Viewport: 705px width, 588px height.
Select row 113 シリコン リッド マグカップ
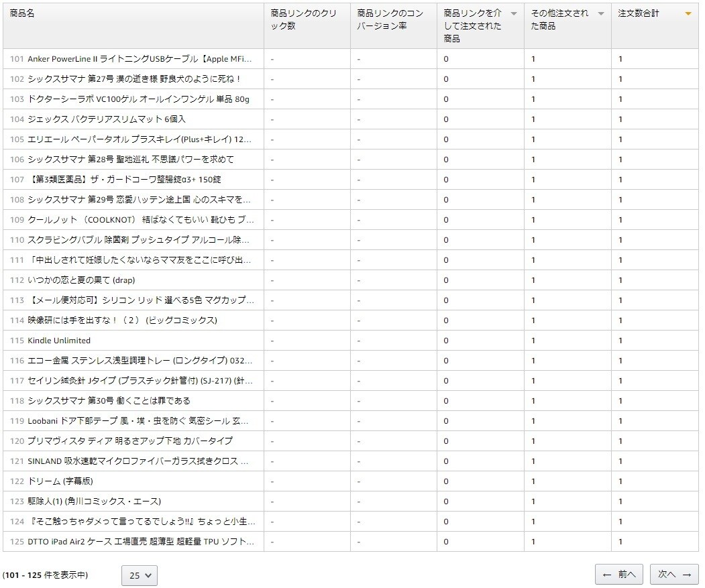coord(351,300)
